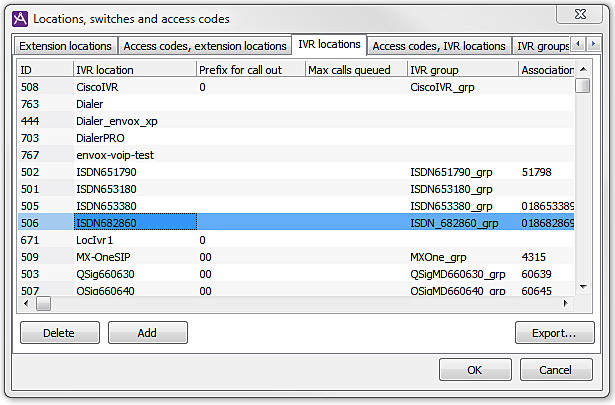Click the Export... button
Image resolution: width=615 pixels, height=405 pixels.
tap(554, 334)
